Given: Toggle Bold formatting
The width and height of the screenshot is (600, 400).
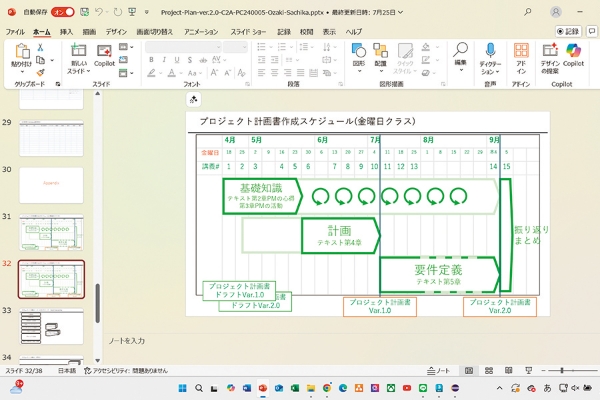Looking at the screenshot, I should [150, 60].
